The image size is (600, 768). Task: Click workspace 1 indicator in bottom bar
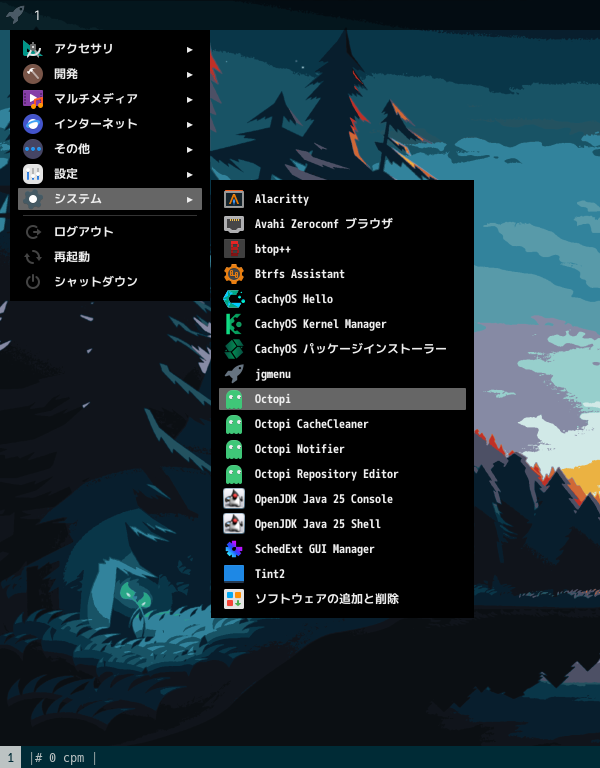click(10, 758)
